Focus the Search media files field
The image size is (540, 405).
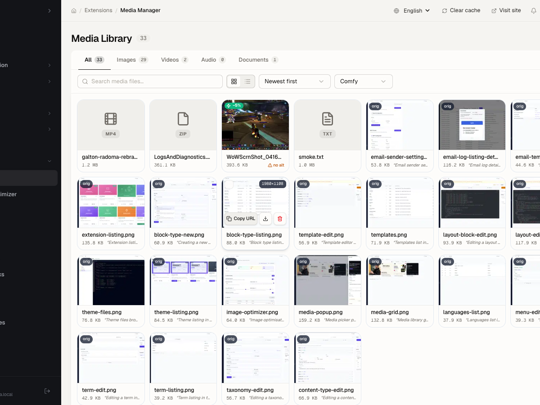(150, 81)
